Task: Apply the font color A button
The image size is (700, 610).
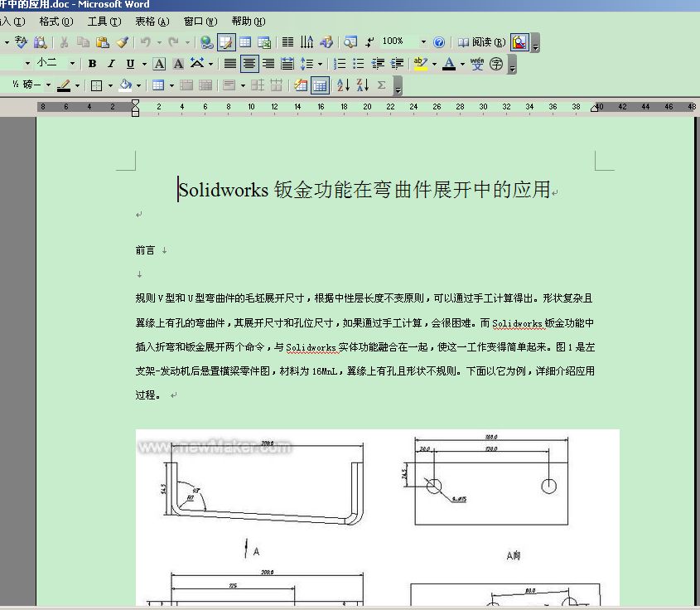Action: (x=449, y=64)
